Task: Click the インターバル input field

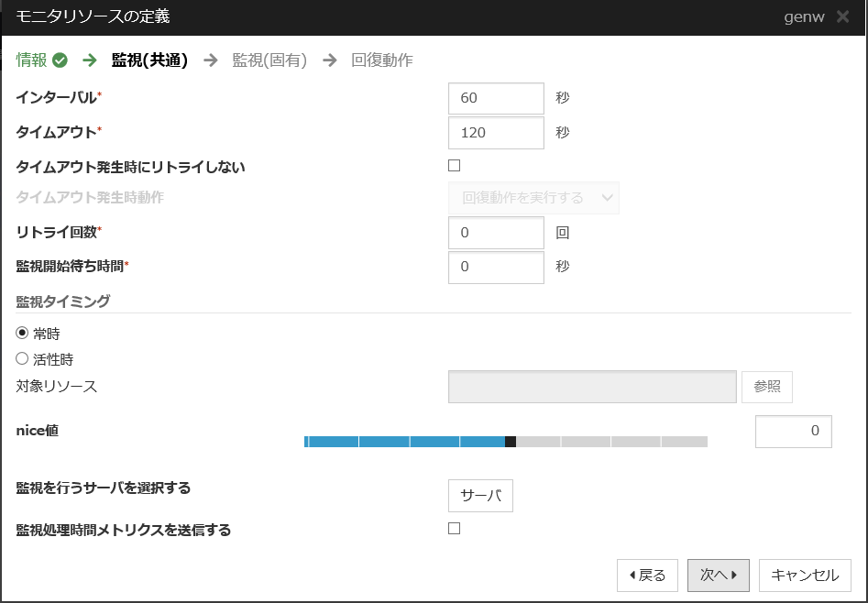Action: coord(496,98)
